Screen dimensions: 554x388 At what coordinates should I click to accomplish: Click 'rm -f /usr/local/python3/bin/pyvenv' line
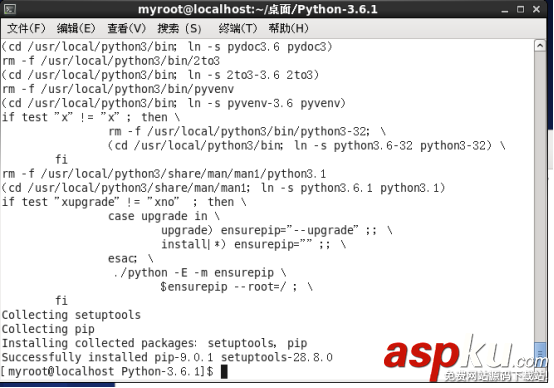click(118, 89)
